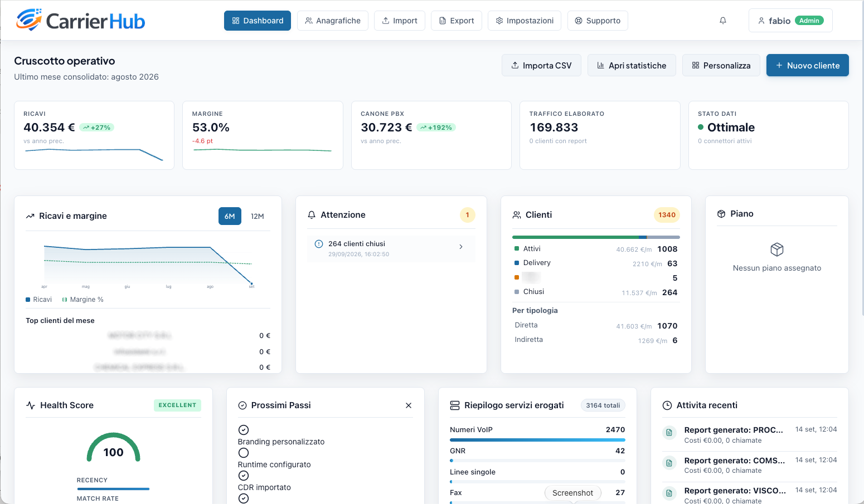
Task: Click the Health Score gauge showing 100
Action: click(x=113, y=447)
